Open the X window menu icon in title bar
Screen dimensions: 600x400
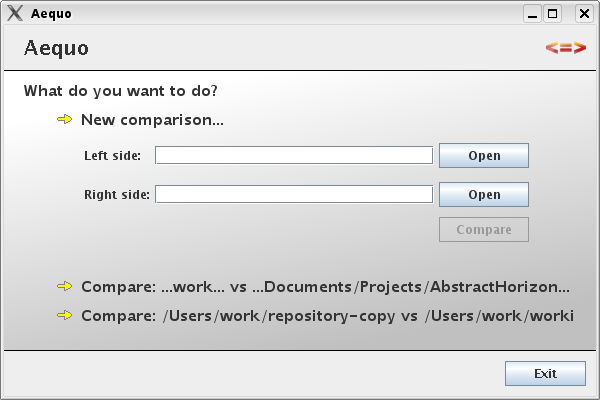click(15, 13)
